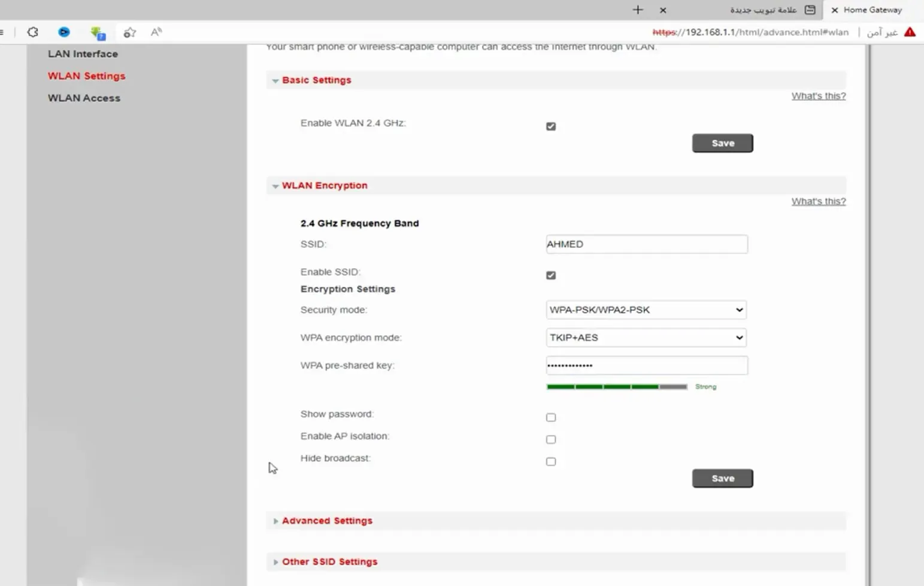The image size is (924, 586).
Task: Click the 'Enable SSID:' label
Action: [x=331, y=272]
